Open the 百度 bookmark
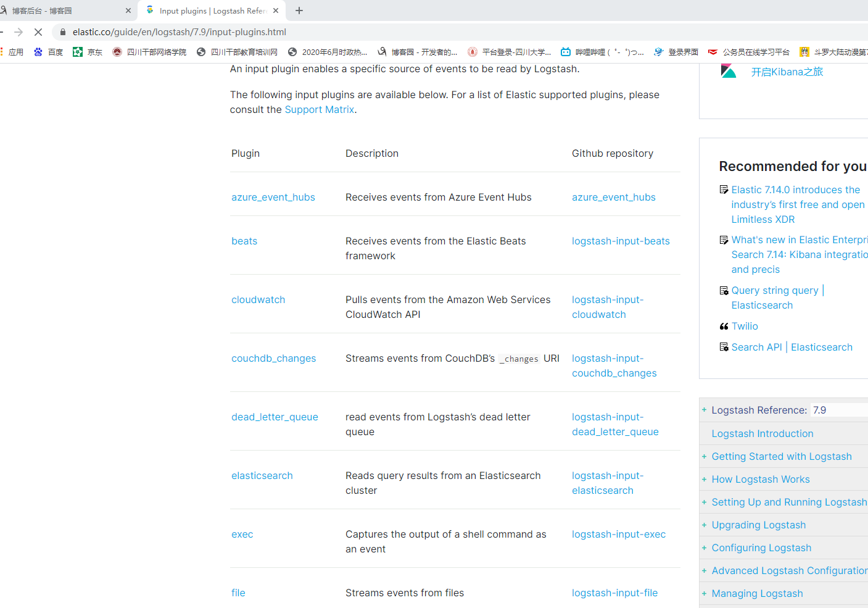This screenshot has height=608, width=868. 49,52
